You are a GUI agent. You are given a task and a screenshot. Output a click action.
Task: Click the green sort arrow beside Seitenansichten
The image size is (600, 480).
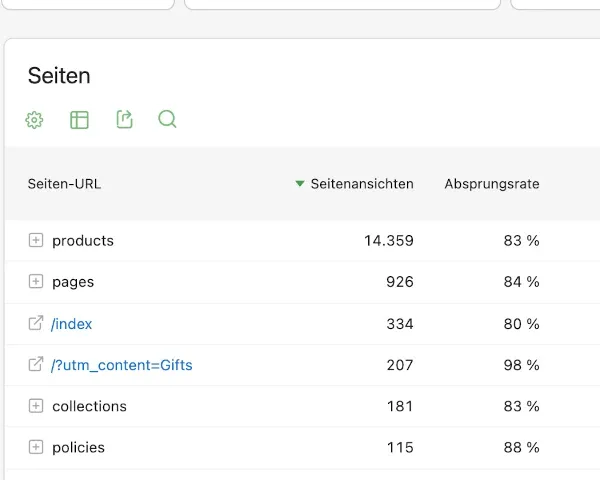point(300,184)
